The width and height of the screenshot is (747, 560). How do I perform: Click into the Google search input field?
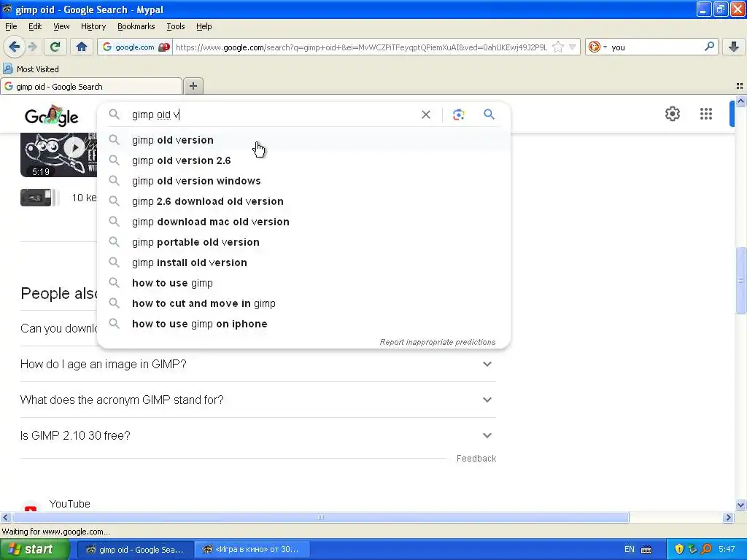pos(273,114)
